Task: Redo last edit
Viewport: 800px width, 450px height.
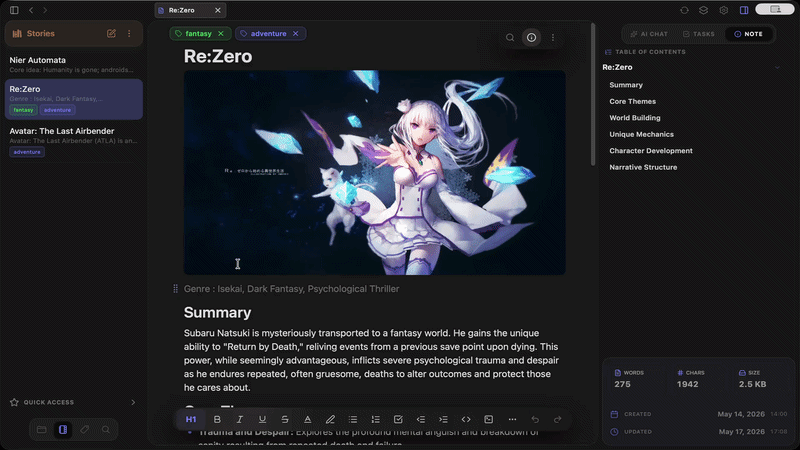Action: 558,419
